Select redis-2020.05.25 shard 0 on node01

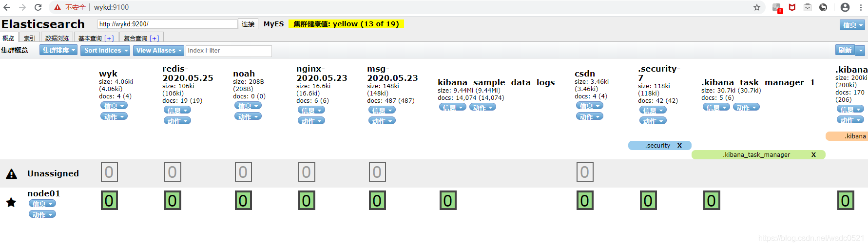[173, 200]
